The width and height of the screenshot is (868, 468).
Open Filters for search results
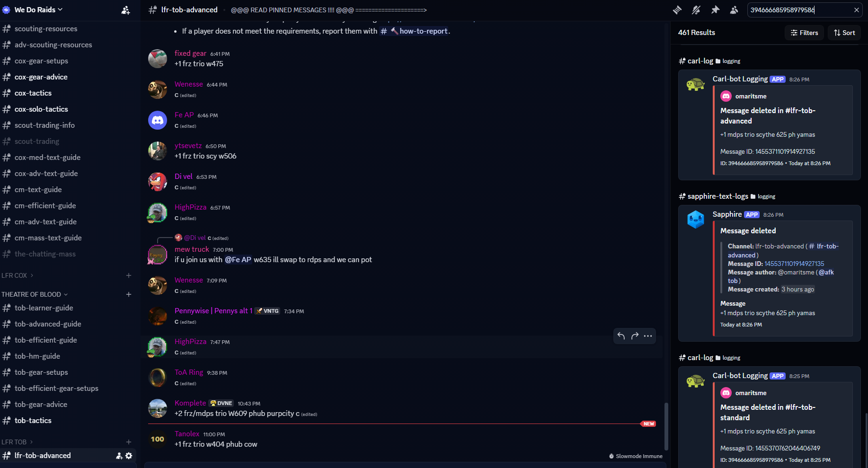point(804,33)
